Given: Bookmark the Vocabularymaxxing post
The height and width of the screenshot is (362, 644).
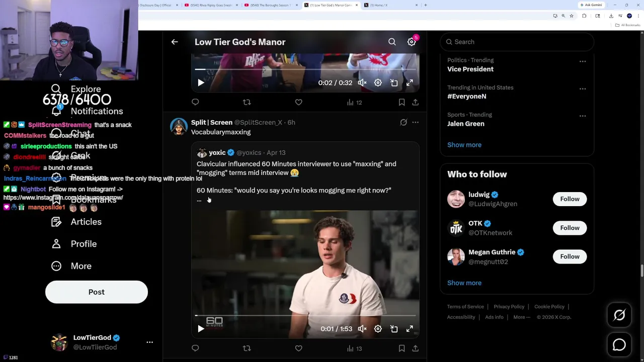Looking at the screenshot, I should click(401, 348).
